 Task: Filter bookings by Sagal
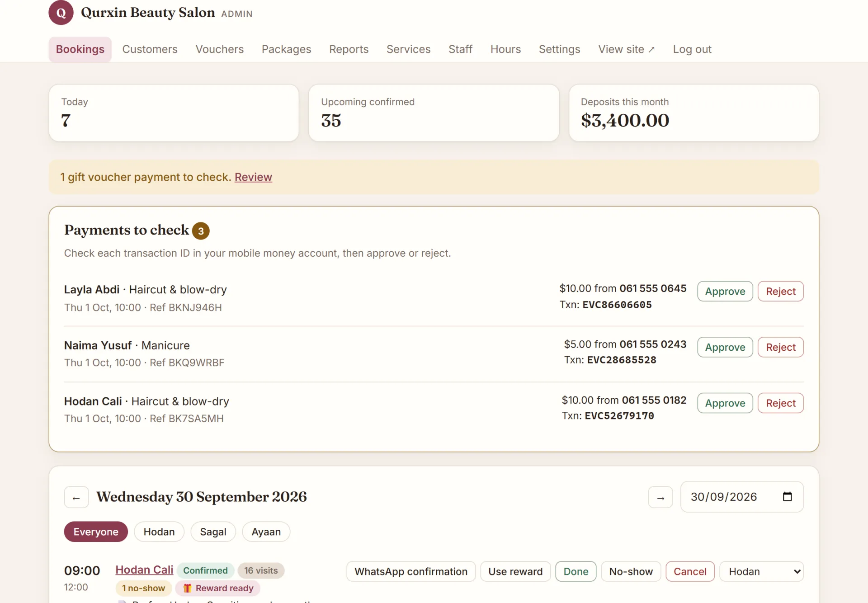pyautogui.click(x=213, y=532)
